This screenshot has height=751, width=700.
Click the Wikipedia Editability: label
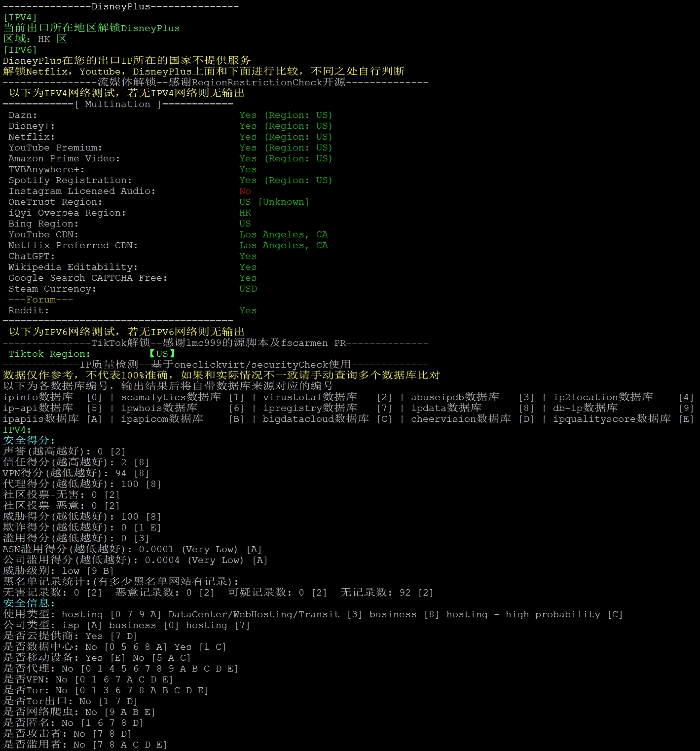pos(73,267)
